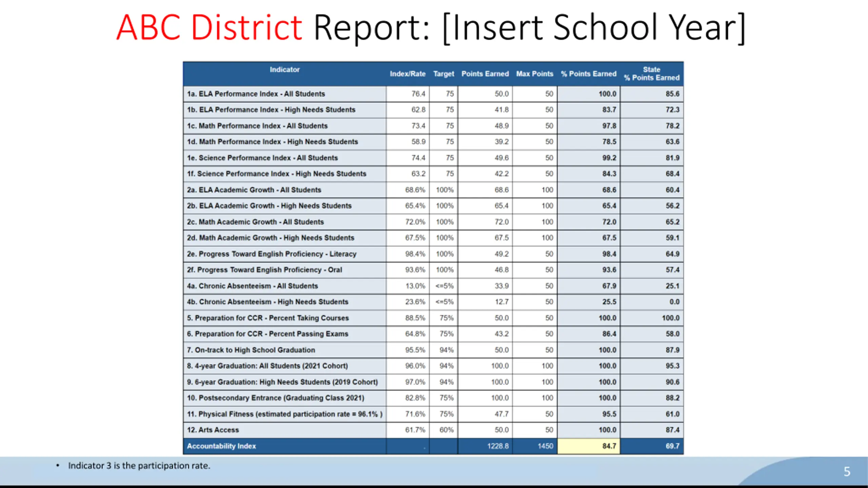This screenshot has width=868, height=488.
Task: Select the 62.8 index value in row 1b
Action: click(418, 110)
